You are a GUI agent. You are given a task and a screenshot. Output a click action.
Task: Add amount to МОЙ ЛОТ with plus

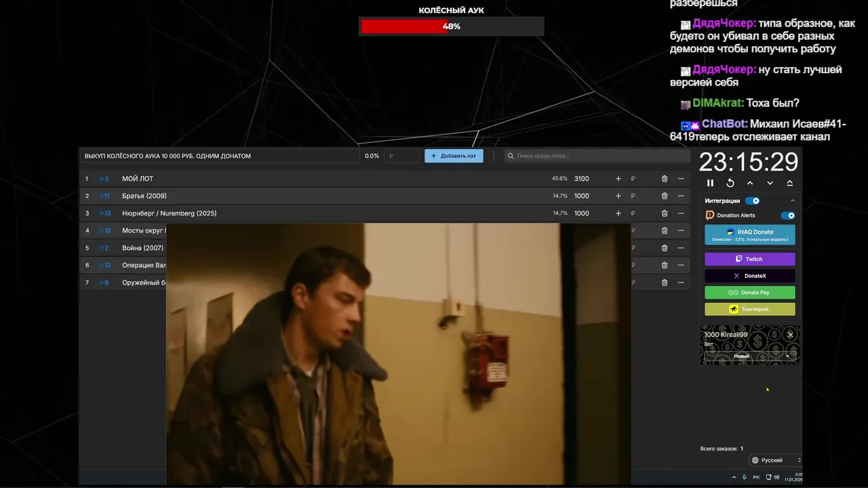coord(618,179)
